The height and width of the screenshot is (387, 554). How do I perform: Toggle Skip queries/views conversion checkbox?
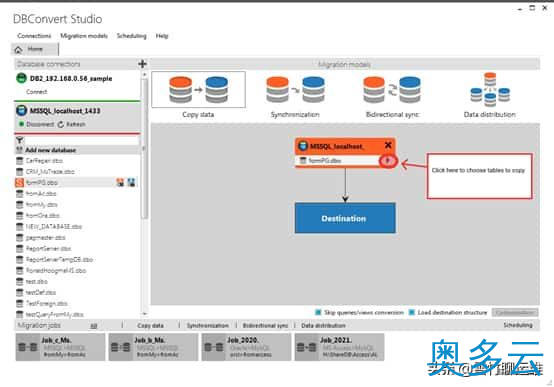318,312
